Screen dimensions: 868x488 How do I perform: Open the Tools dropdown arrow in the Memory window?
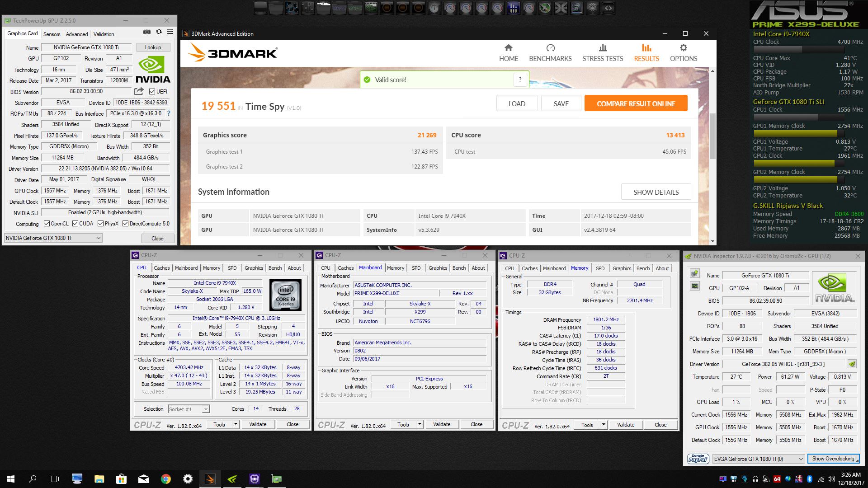604,425
